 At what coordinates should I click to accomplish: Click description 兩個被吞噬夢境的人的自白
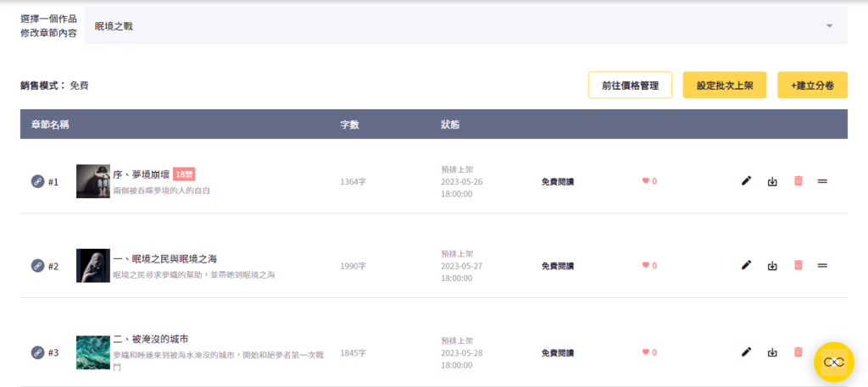pos(162,191)
